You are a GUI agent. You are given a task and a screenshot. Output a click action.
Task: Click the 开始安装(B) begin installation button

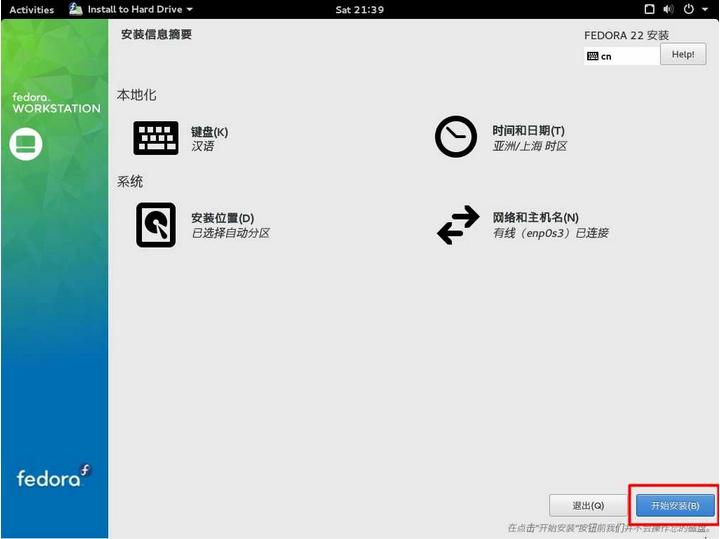pyautogui.click(x=675, y=505)
